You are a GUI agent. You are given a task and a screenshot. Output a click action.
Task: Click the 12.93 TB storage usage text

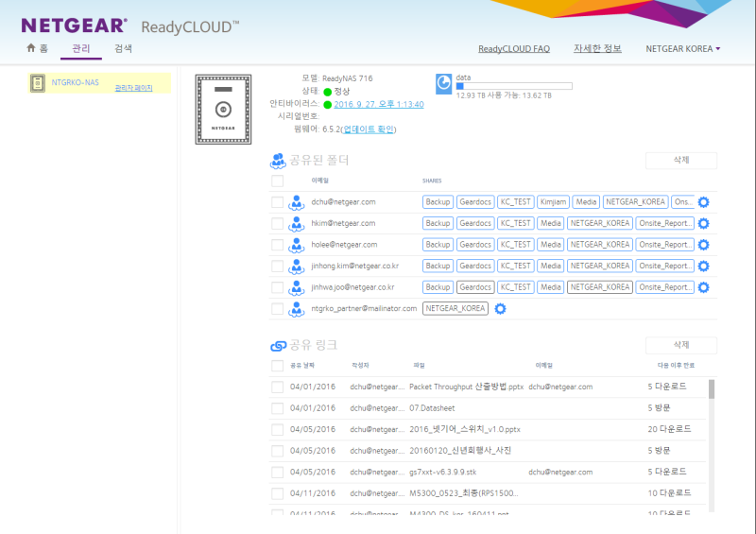(504, 95)
